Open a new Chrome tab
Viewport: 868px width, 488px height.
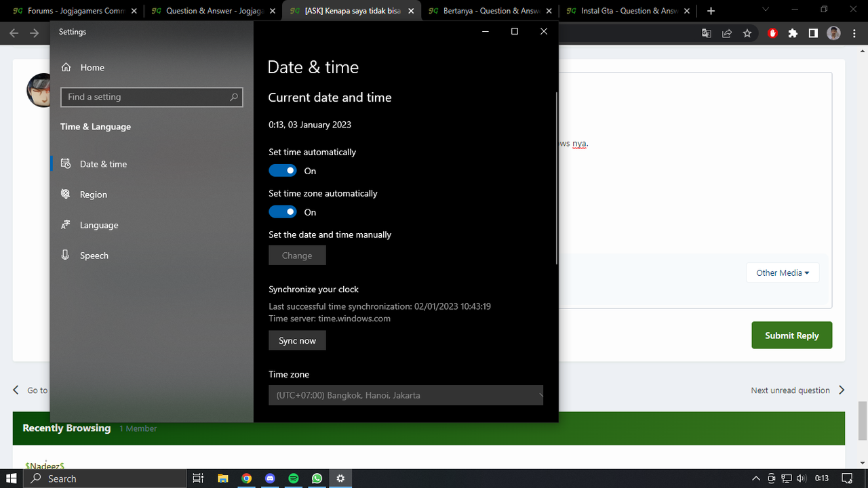tap(711, 11)
